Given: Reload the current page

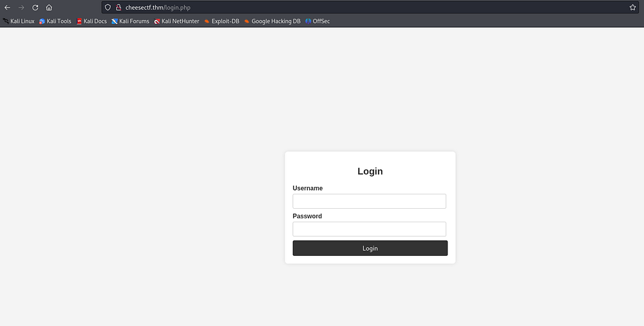Looking at the screenshot, I should [x=35, y=7].
